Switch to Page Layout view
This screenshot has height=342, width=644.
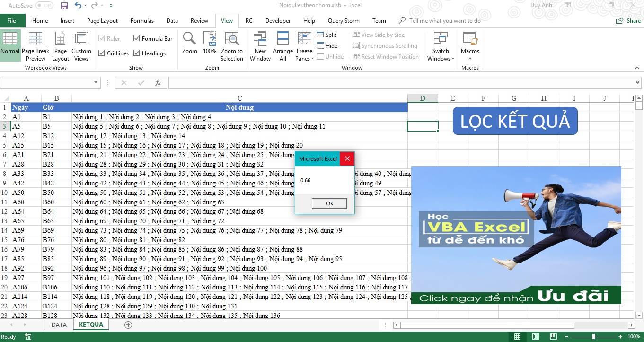tap(61, 46)
